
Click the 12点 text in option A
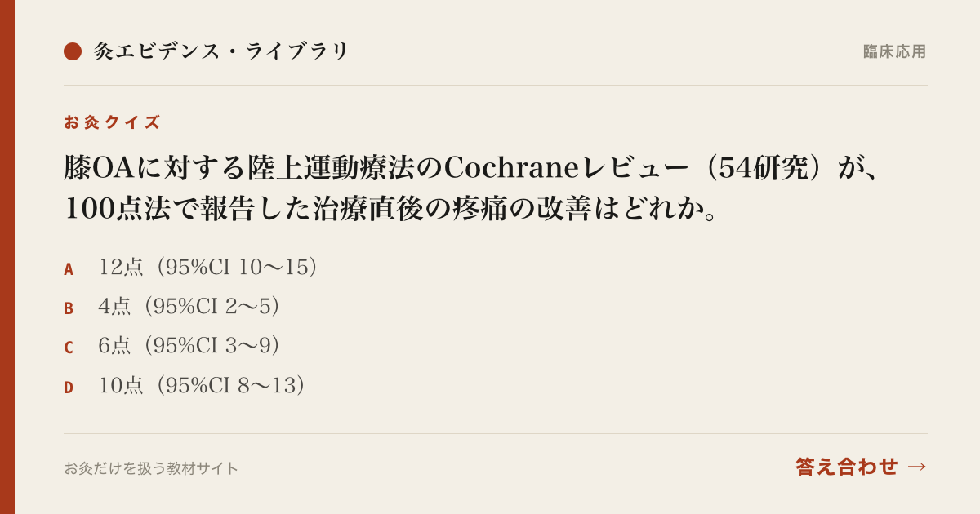click(x=121, y=267)
